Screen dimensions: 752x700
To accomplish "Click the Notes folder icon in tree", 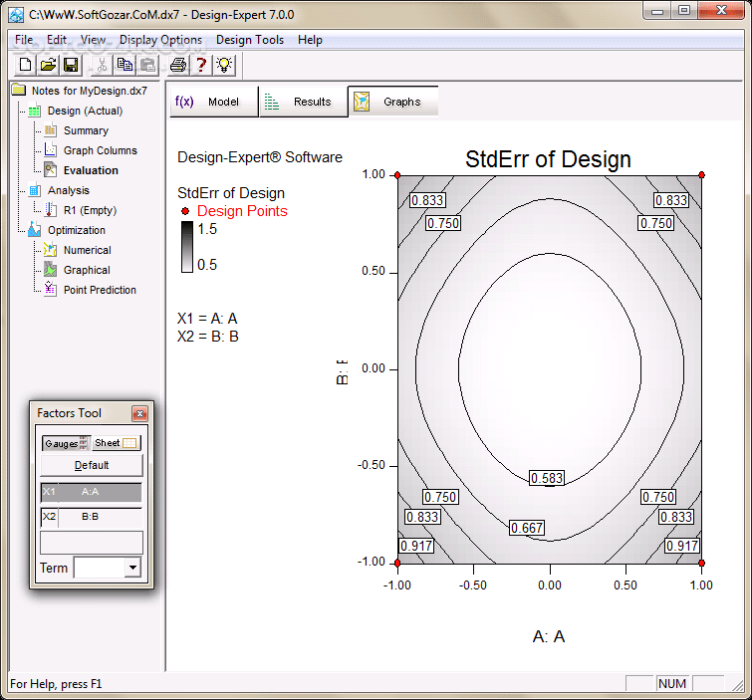I will click(x=19, y=90).
